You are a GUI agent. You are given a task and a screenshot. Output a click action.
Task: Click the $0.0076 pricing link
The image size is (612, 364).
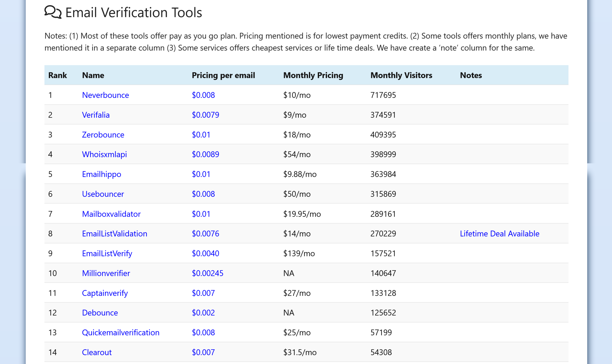[205, 234]
